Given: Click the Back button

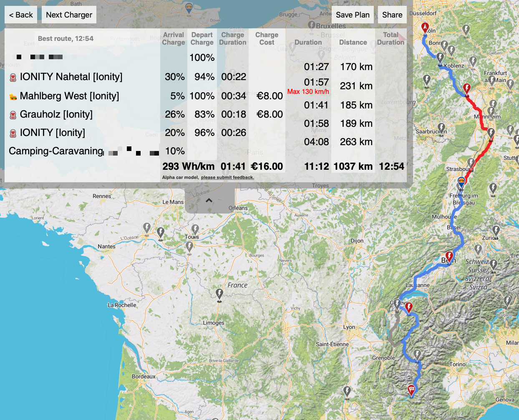Looking at the screenshot, I should coord(21,15).
